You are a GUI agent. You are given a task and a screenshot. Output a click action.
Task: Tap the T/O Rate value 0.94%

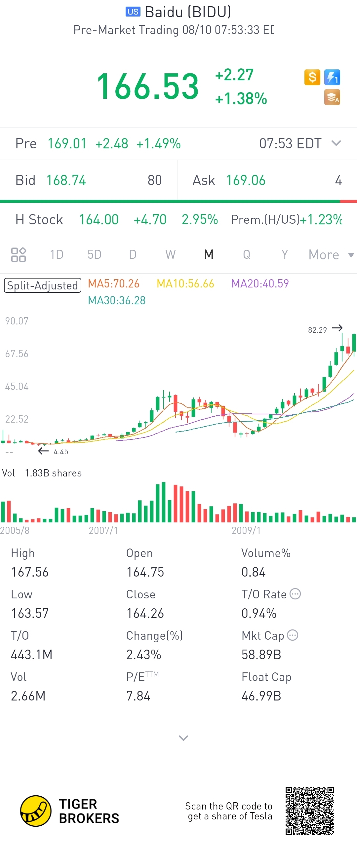click(259, 613)
